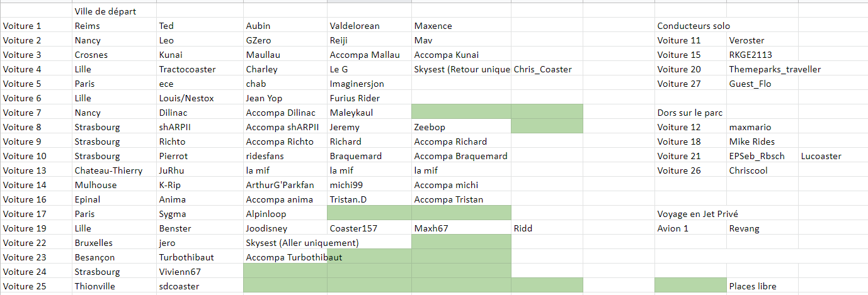868x295 pixels.
Task: Click the Chateau-Thierry cell
Action: [x=108, y=170]
